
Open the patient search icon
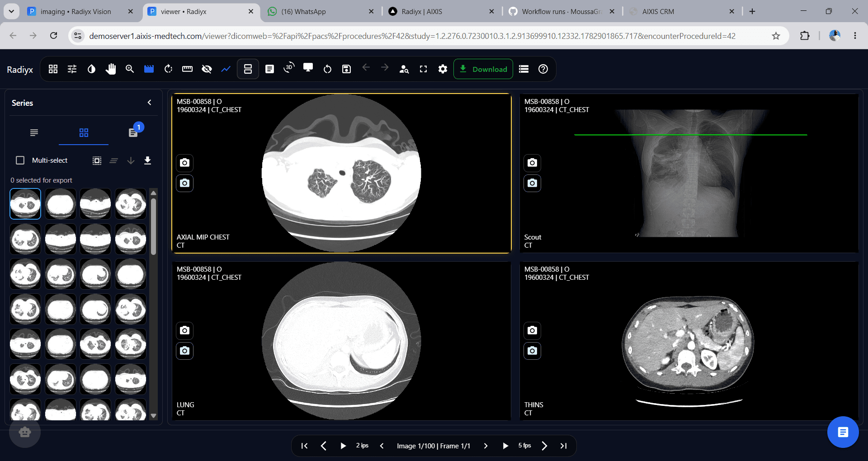404,69
